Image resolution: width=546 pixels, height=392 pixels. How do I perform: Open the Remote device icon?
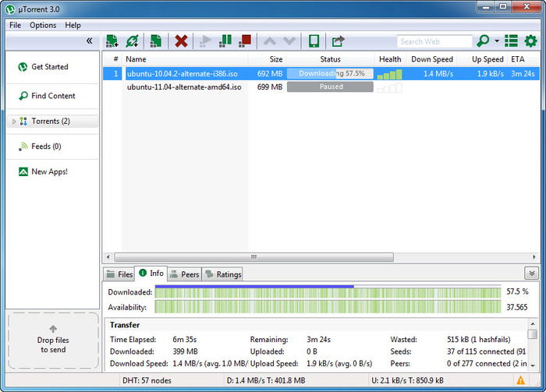(314, 41)
